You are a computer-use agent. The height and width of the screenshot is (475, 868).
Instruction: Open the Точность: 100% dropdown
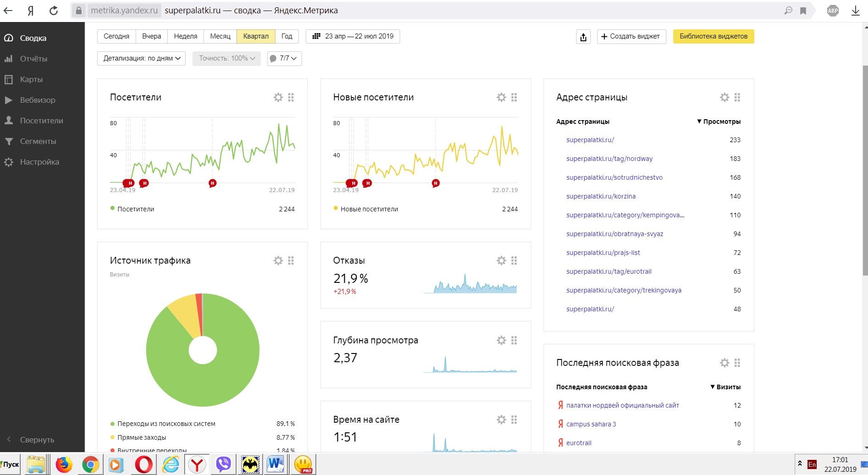tap(226, 58)
